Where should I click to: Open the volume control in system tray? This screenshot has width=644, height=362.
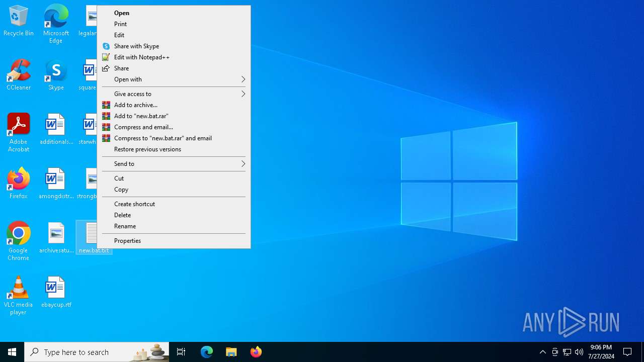(x=579, y=352)
